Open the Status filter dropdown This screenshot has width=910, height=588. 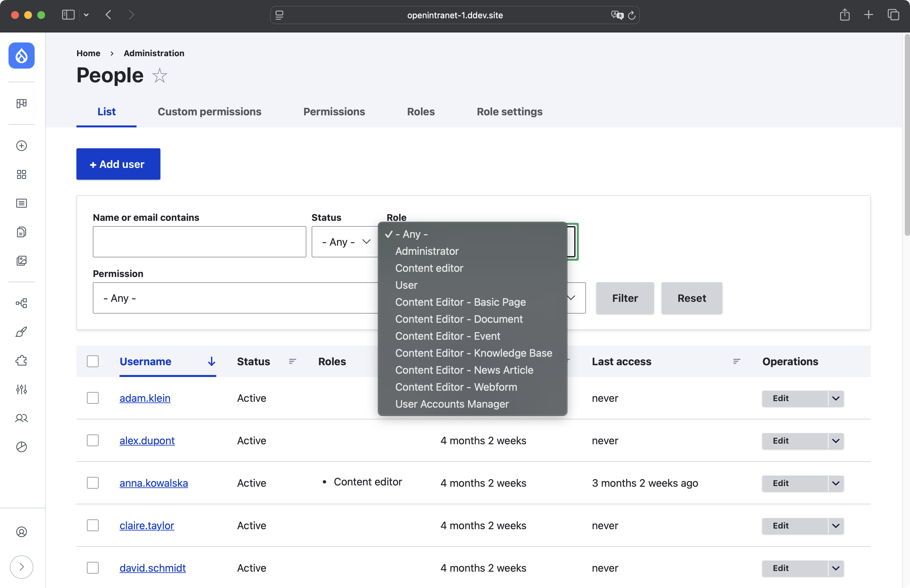click(x=346, y=242)
